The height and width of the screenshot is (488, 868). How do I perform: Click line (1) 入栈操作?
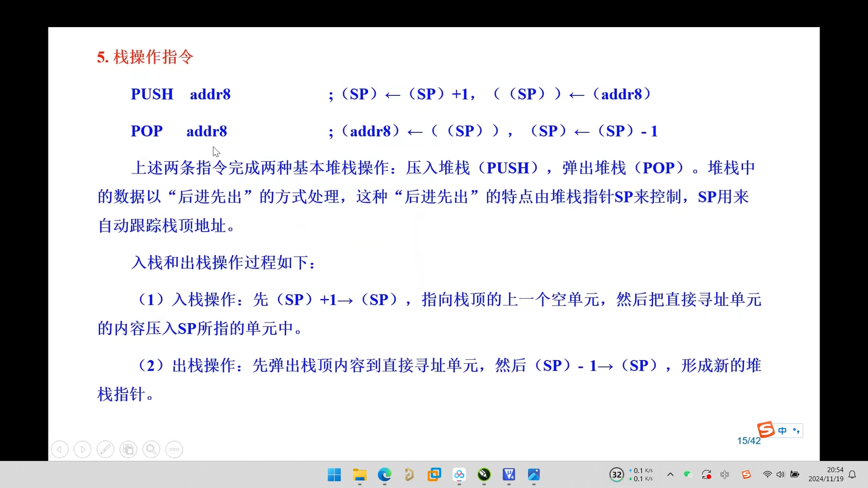point(449,300)
